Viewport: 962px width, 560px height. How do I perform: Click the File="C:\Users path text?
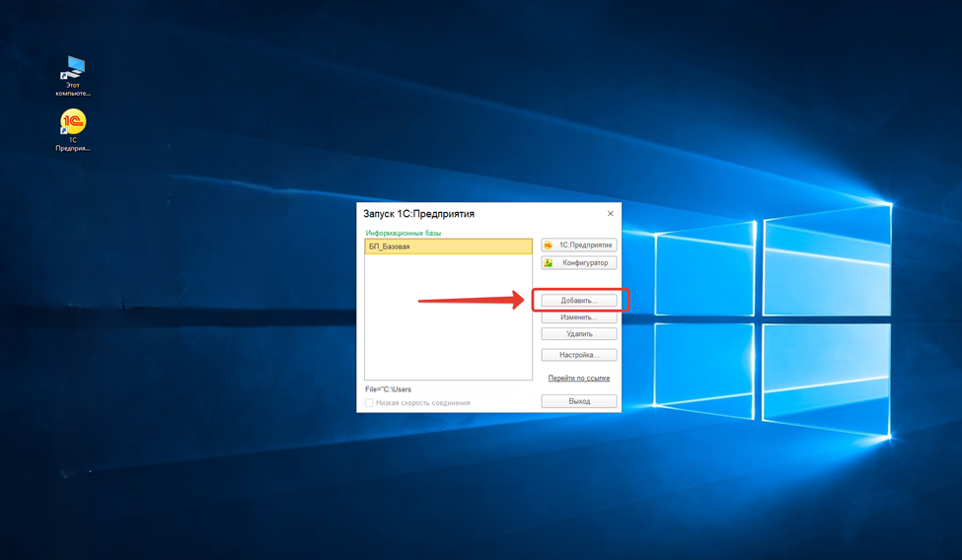388,389
